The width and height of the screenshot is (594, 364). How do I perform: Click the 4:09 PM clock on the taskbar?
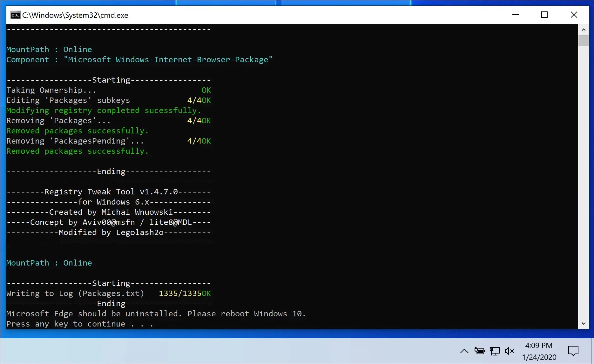(x=539, y=346)
